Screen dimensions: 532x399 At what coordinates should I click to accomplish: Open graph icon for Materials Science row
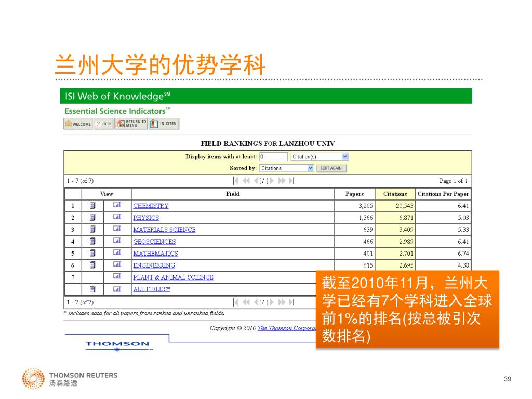click(117, 229)
